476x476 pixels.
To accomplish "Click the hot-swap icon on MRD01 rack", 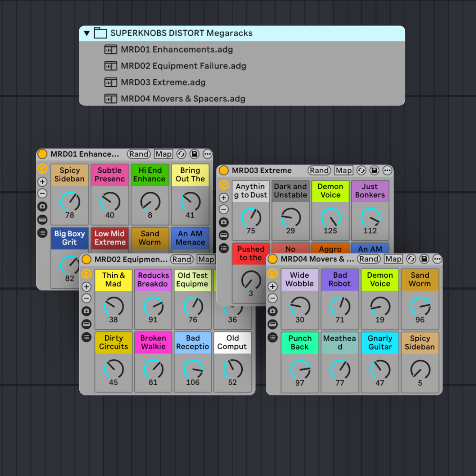I will click(x=42, y=169).
